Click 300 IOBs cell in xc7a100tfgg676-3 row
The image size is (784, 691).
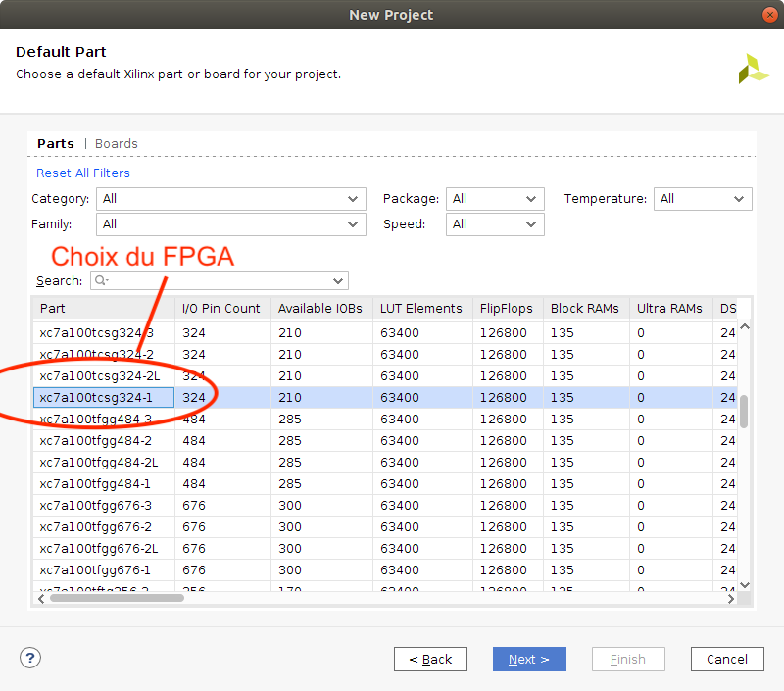pos(322,506)
